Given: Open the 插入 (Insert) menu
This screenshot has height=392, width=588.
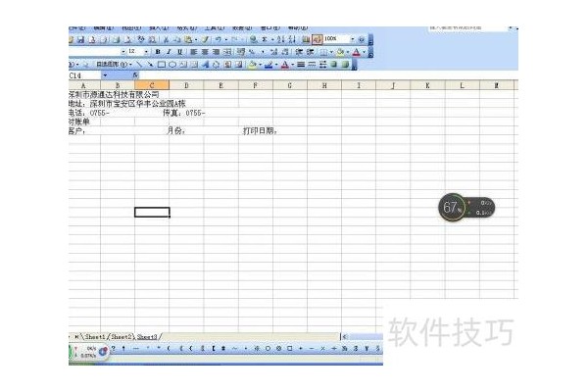Looking at the screenshot, I should coord(159,28).
